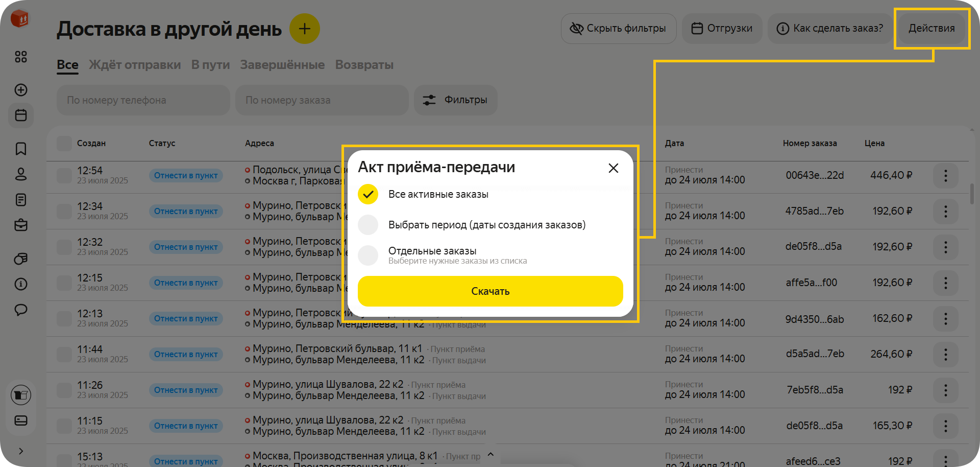Screen dimensions: 980x467
Task: Click the calendar icon in sidebar
Action: coord(21,115)
